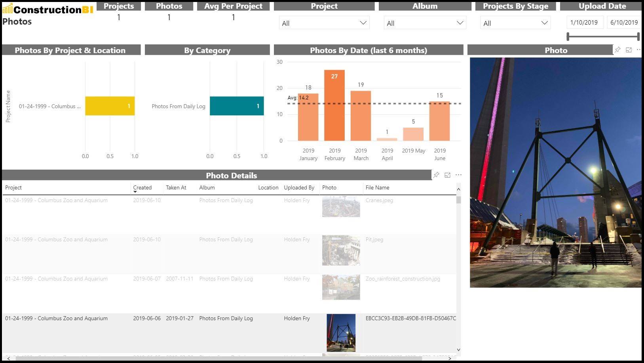Pin the Photo visual

coord(617,50)
